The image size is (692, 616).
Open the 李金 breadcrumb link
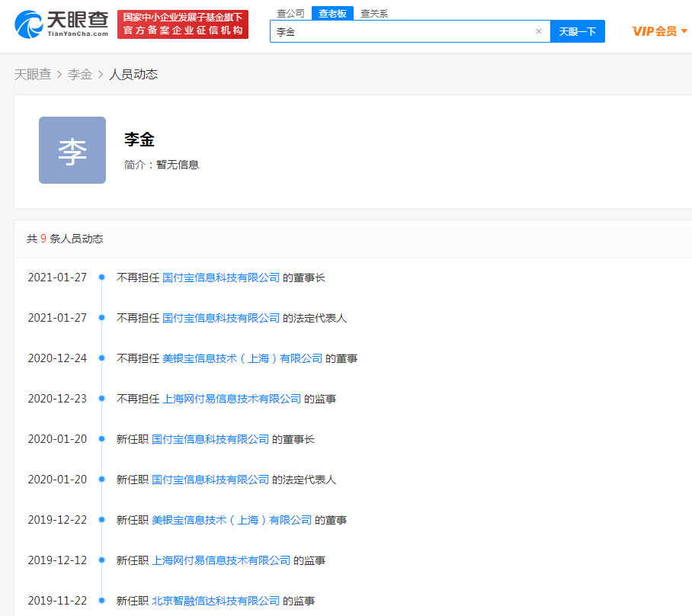(80, 74)
